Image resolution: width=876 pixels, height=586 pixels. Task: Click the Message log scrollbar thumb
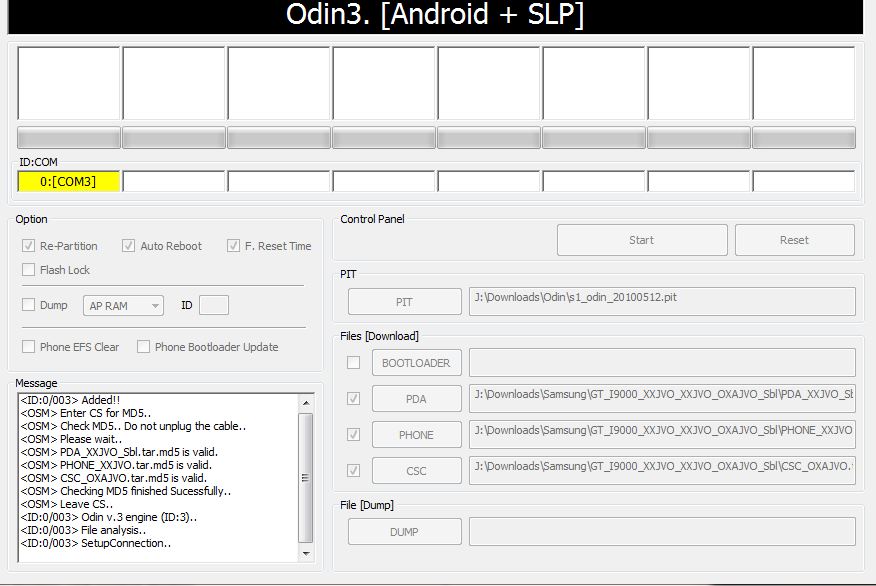coord(306,478)
